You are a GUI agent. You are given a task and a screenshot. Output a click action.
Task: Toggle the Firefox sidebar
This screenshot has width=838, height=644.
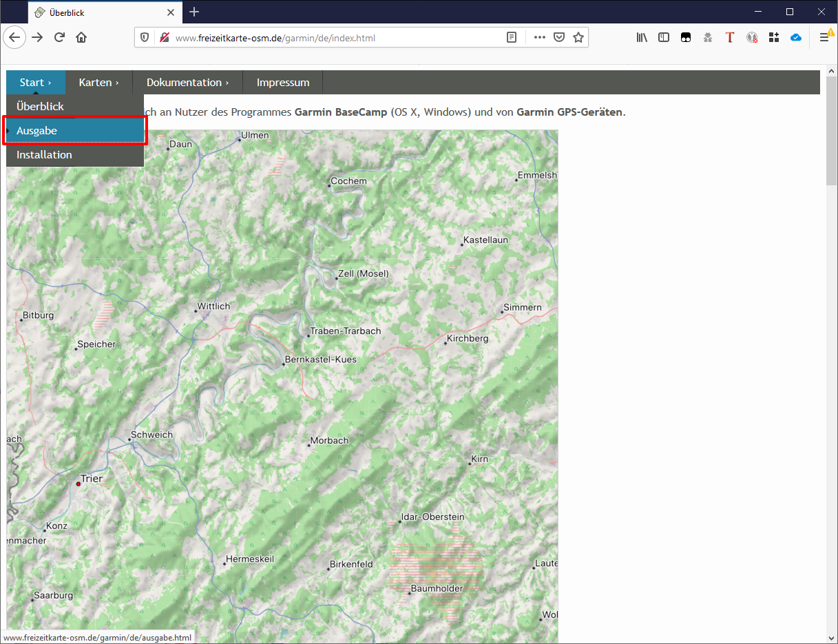pos(664,38)
